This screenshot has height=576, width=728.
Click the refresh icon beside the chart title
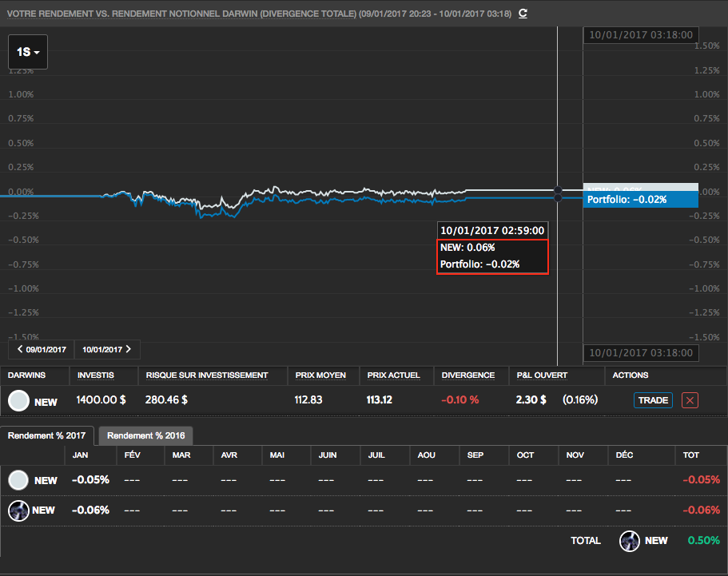click(x=523, y=14)
